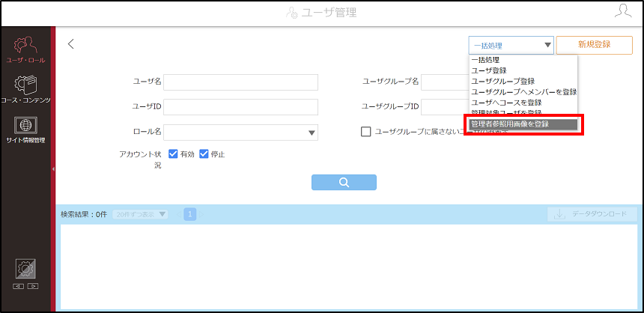
Task: Click the user profile icon at top right
Action: (x=623, y=10)
